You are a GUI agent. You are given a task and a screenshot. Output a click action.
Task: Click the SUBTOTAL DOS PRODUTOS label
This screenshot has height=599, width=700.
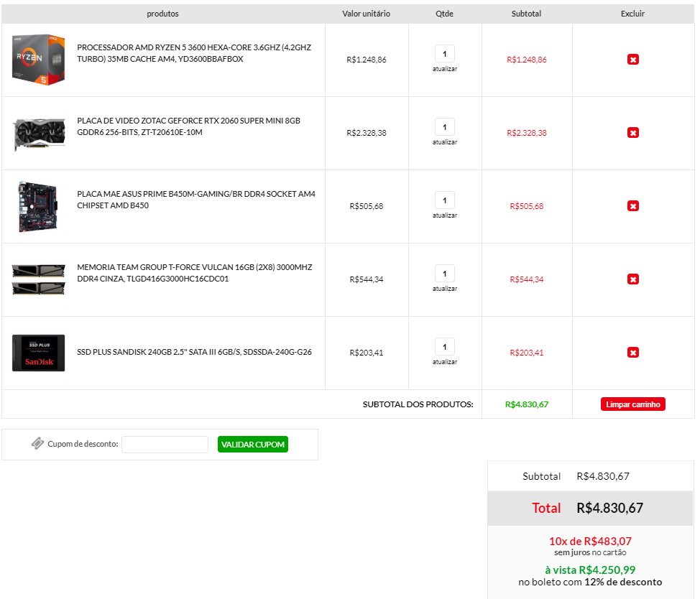point(418,404)
